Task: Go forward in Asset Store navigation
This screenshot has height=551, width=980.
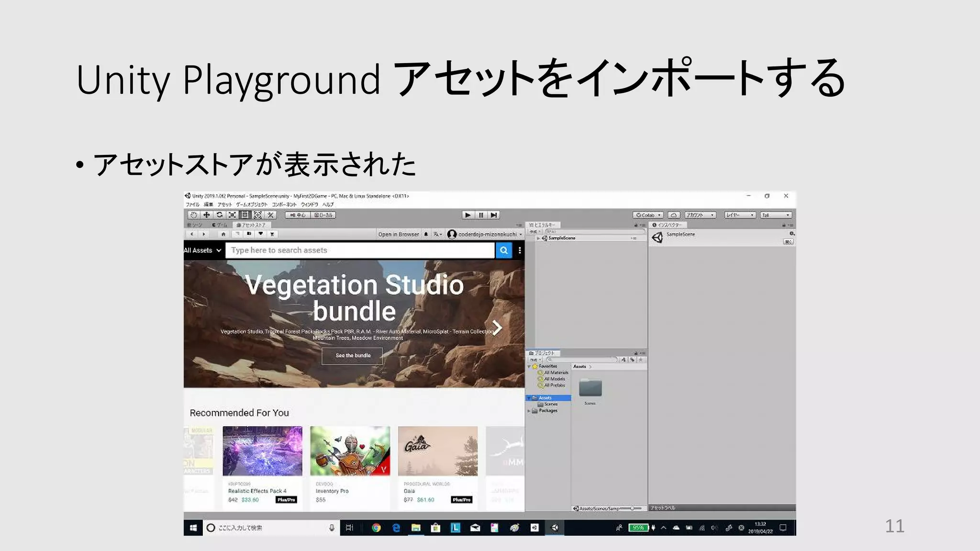Action: [204, 234]
